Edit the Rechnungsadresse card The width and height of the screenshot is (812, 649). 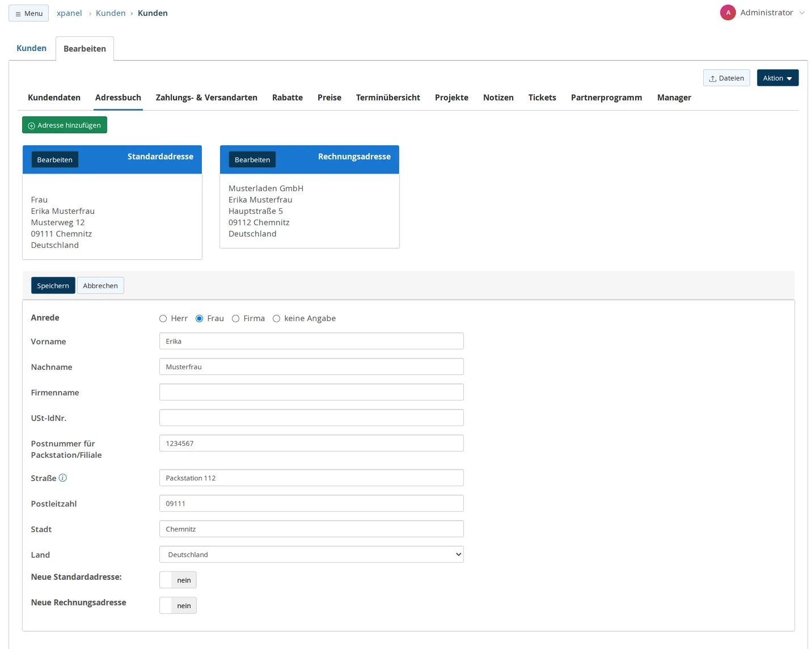[x=252, y=159]
